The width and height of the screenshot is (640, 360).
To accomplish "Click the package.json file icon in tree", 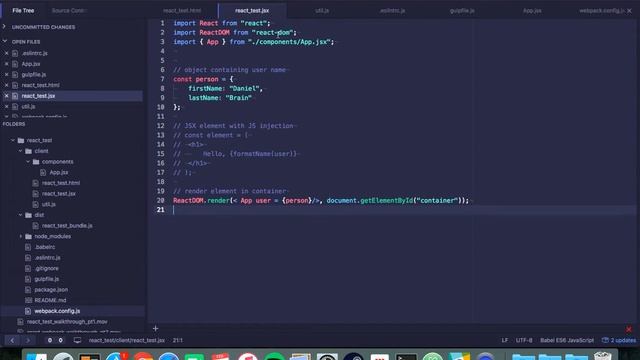I will click(x=28, y=289).
